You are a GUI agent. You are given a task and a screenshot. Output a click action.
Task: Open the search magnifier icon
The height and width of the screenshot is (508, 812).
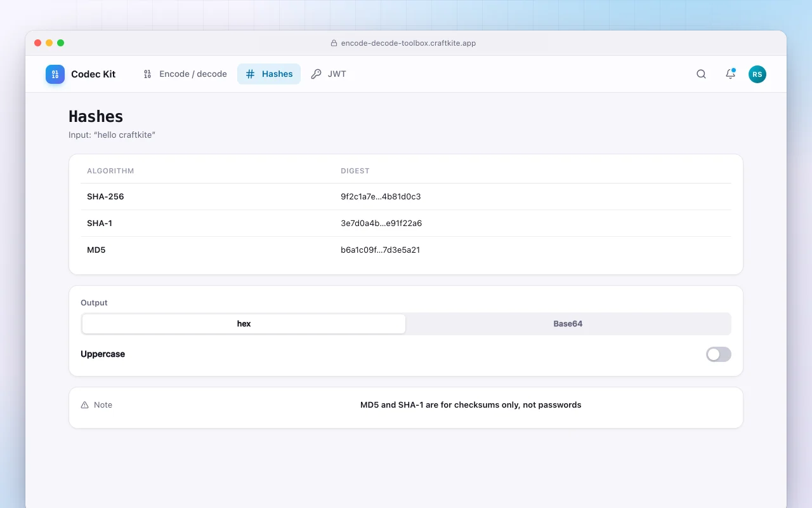point(701,74)
